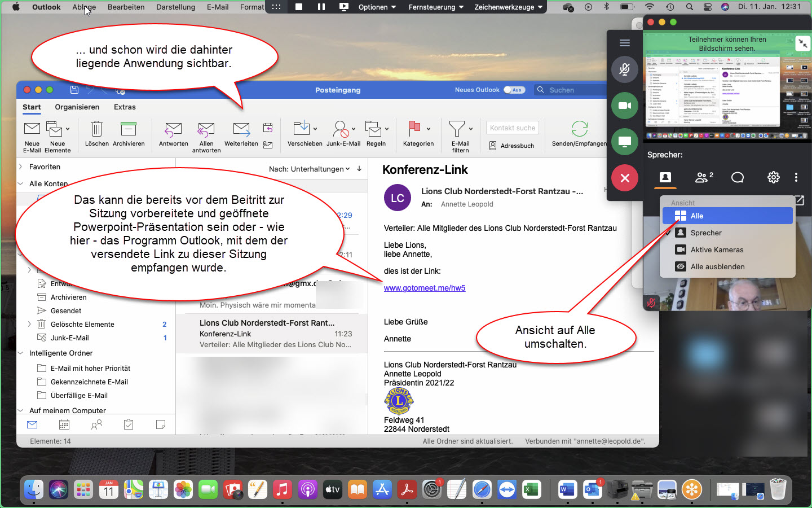Unmute the microphone in GoToMeeting
Image resolution: width=812 pixels, height=508 pixels.
pyautogui.click(x=625, y=69)
